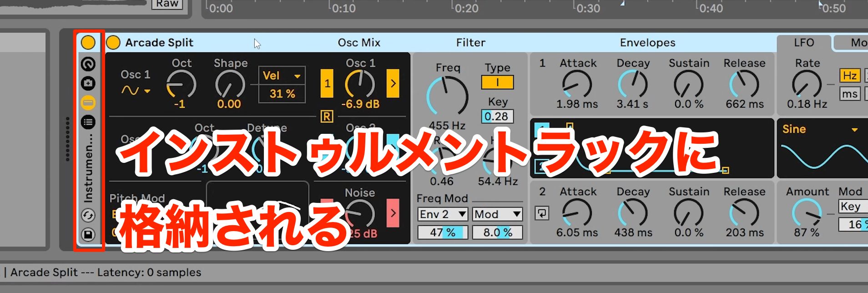Switch to the Mo tab beside LFO

pyautogui.click(x=851, y=43)
